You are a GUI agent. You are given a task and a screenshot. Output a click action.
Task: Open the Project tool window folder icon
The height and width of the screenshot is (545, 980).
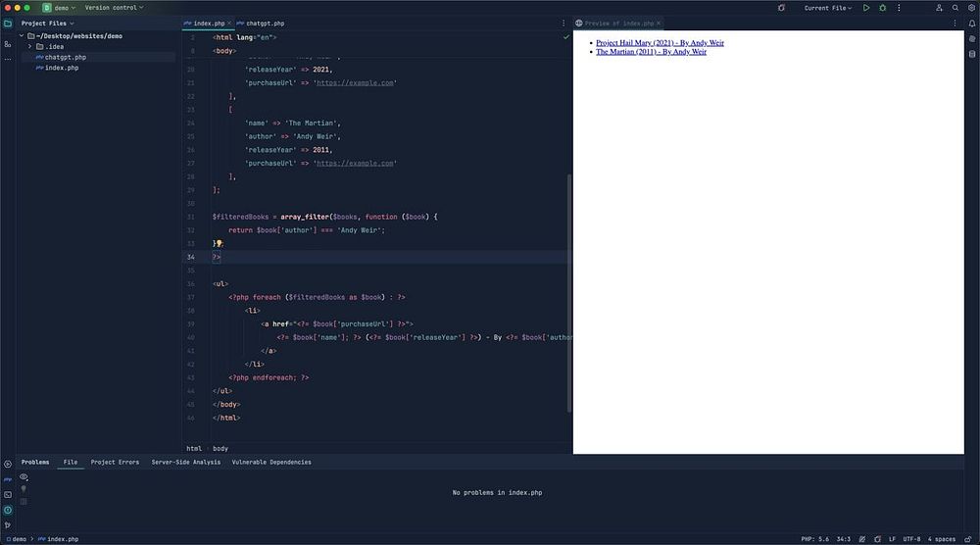(8, 24)
